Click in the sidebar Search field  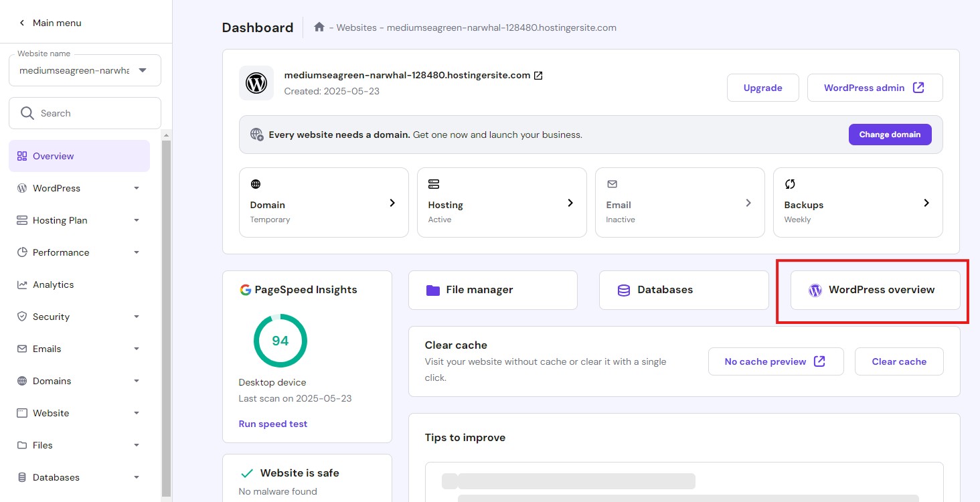coord(85,113)
